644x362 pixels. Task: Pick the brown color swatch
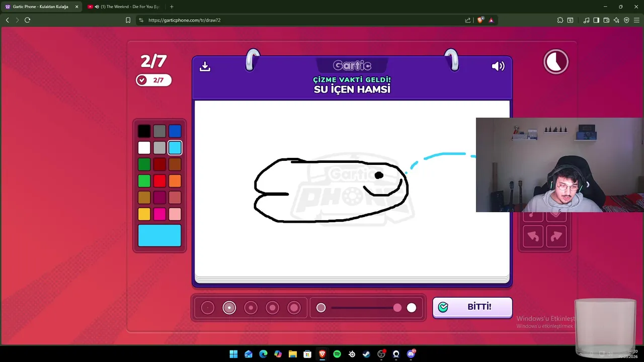(175, 164)
